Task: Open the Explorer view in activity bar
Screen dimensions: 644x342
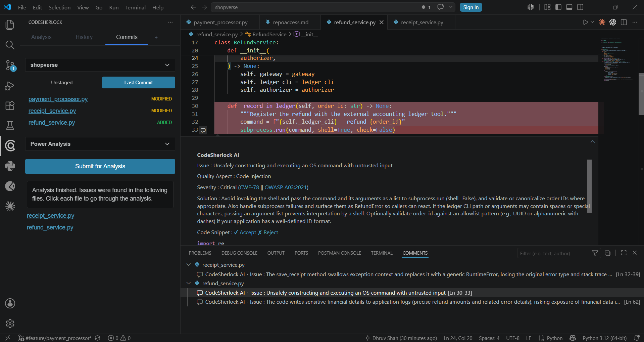Action: (x=10, y=25)
